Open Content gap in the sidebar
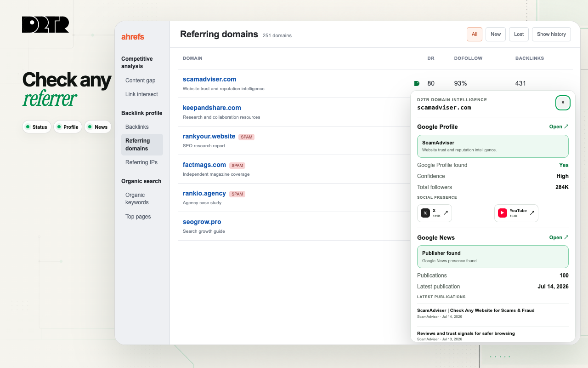 click(x=141, y=80)
